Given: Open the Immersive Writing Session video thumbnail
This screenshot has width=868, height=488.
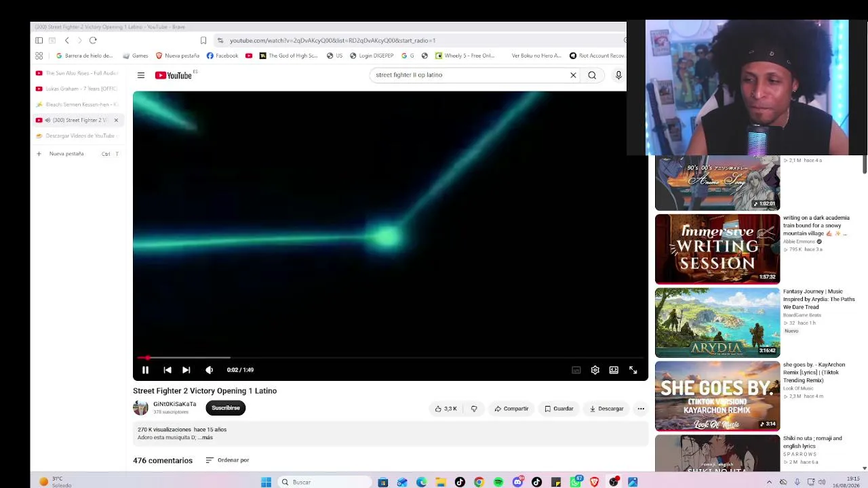Looking at the screenshot, I should 717,249.
